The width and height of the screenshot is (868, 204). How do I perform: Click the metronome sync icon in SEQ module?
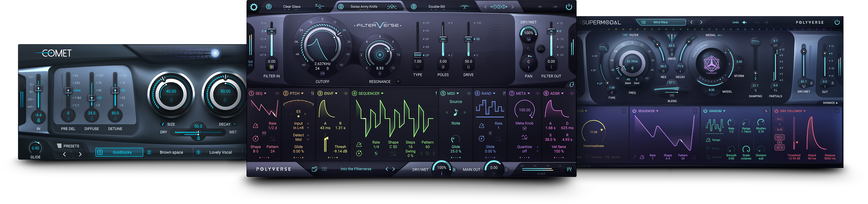255,126
